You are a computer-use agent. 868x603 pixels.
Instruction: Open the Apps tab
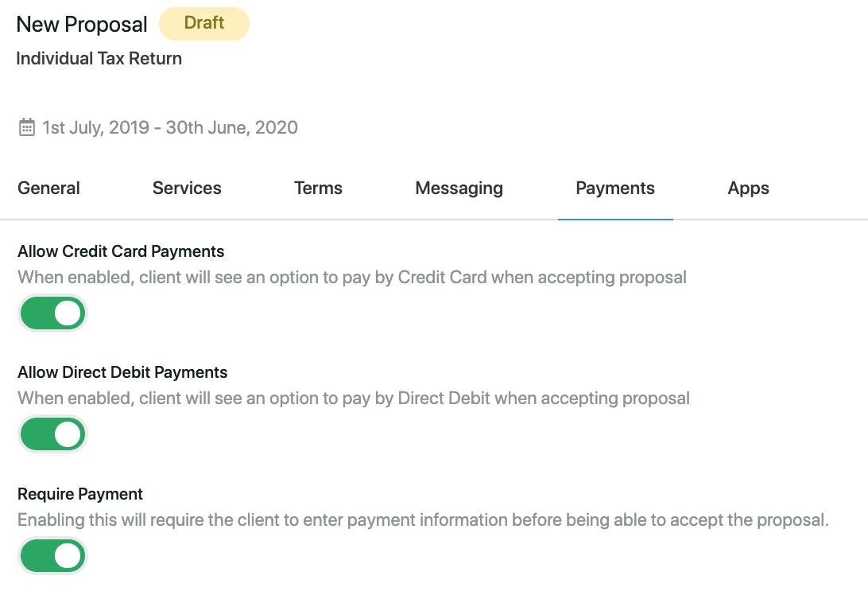[x=748, y=189]
